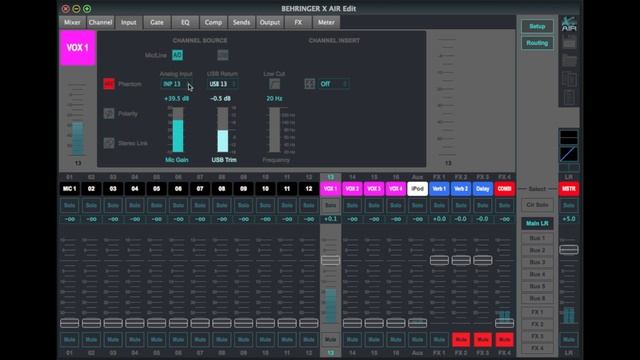Open the diagonal compressor curve thumbnail

[569, 154]
